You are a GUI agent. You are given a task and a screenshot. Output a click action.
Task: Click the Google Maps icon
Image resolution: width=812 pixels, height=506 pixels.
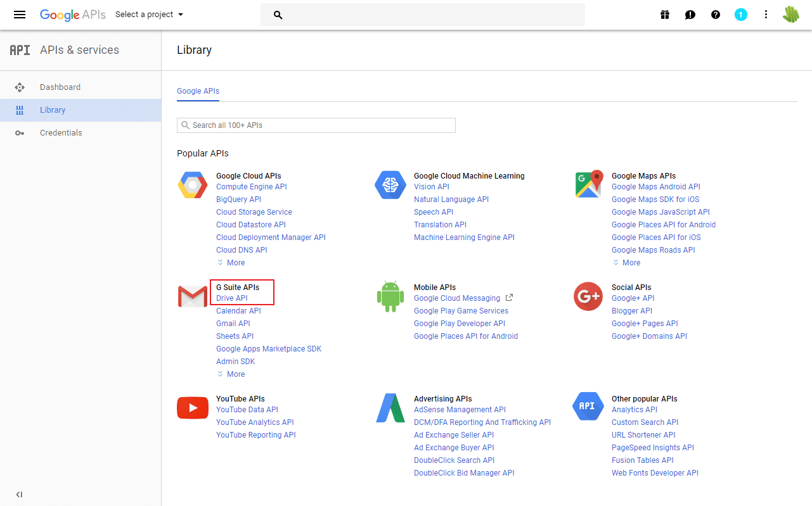click(588, 184)
